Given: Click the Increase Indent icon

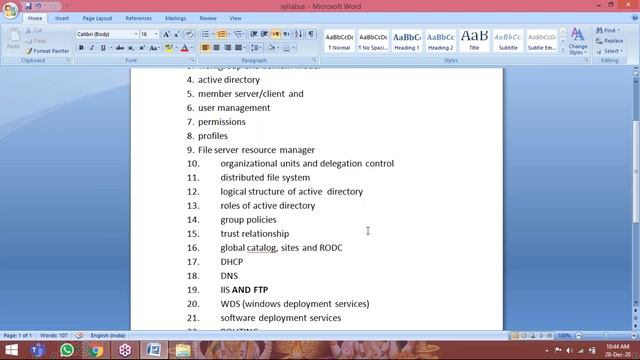Looking at the screenshot, I should 264,34.
